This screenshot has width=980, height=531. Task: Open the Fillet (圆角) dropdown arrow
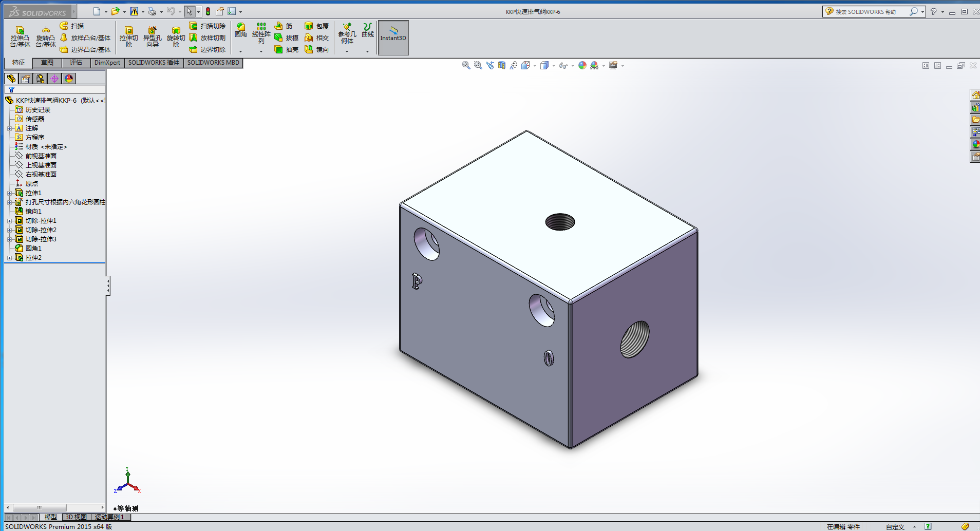240,51
